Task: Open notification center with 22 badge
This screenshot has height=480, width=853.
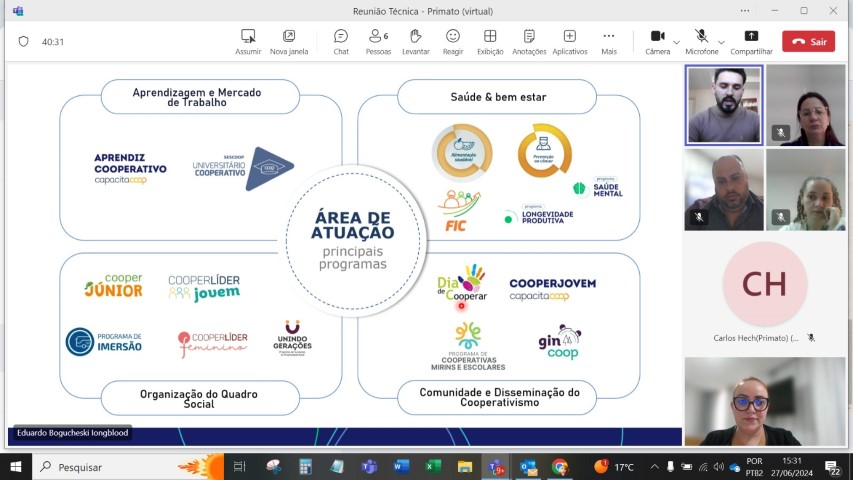Action: (x=832, y=467)
